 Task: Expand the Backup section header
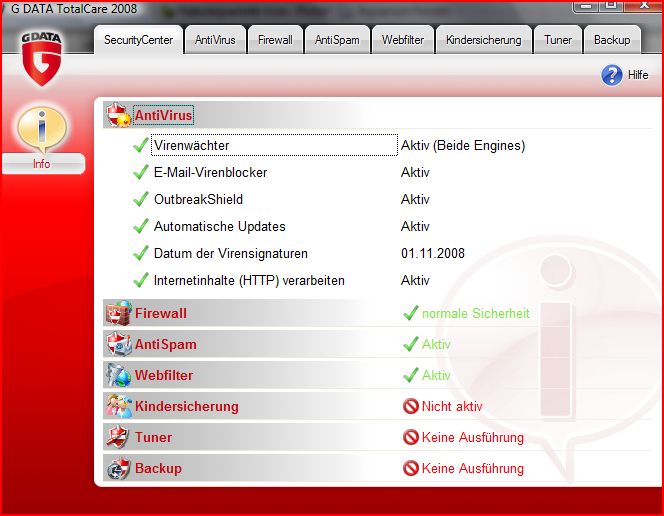pyautogui.click(x=158, y=468)
